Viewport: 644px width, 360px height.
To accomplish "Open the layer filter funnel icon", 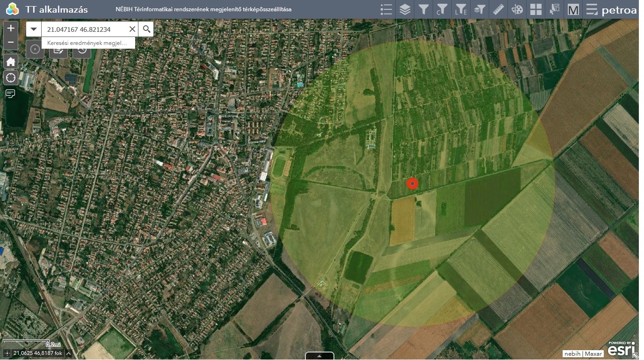I will point(479,9).
